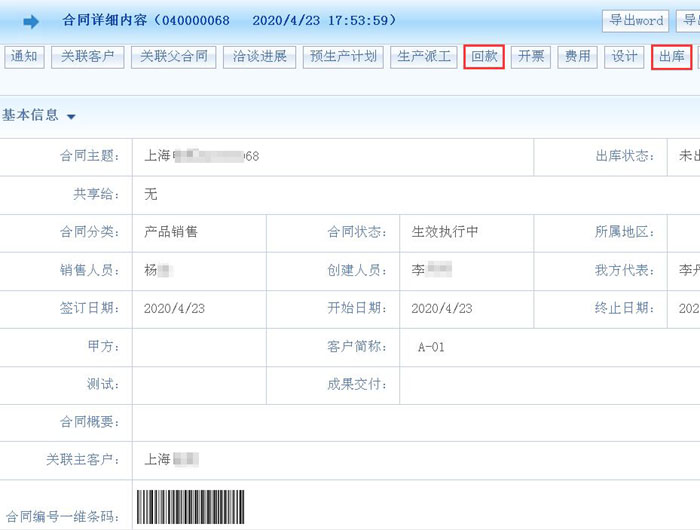Click the 出库 button
The height and width of the screenshot is (530, 700).
click(671, 57)
